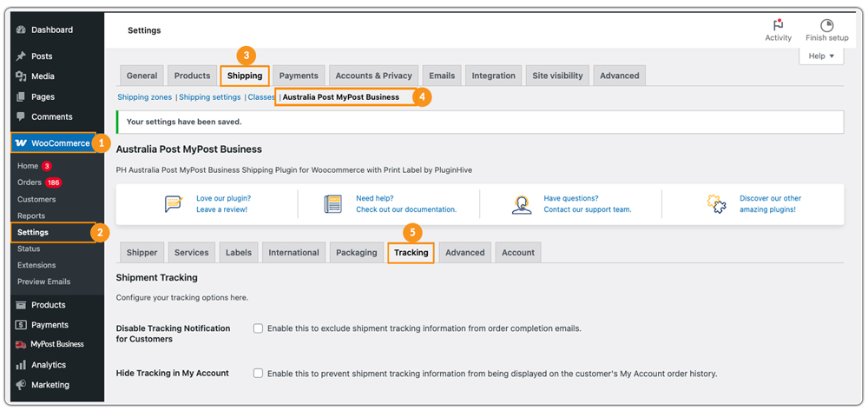Click the Dashboard gauge icon
868x411 pixels.
(21, 30)
